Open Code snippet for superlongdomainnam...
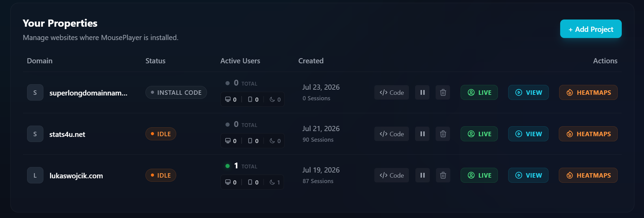Screen dimensions: 644x218 click(x=391, y=92)
